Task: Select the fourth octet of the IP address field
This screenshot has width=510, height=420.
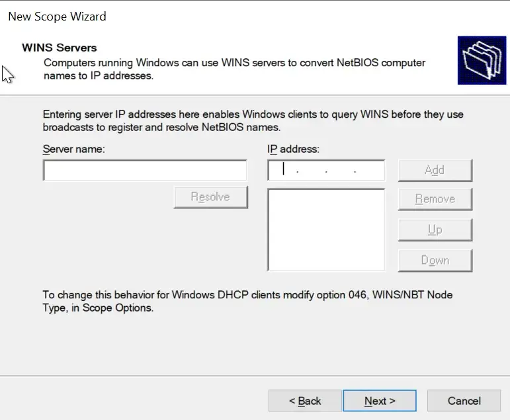Action: coord(369,171)
